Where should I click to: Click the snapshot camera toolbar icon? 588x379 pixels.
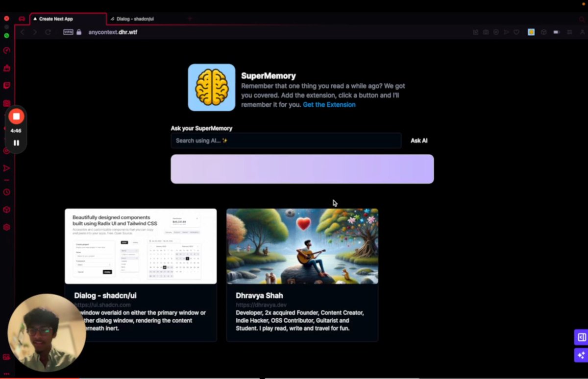(486, 32)
